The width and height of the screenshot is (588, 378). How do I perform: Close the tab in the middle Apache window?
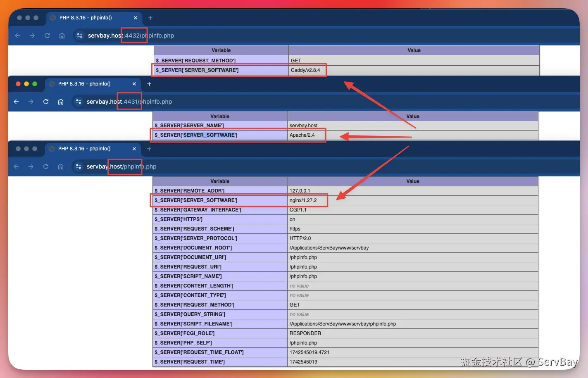coord(134,84)
